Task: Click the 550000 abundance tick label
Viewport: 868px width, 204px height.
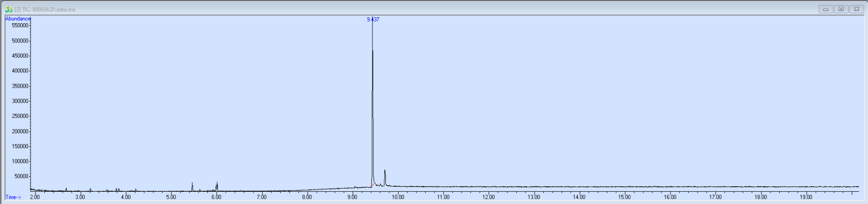Action: (x=19, y=26)
